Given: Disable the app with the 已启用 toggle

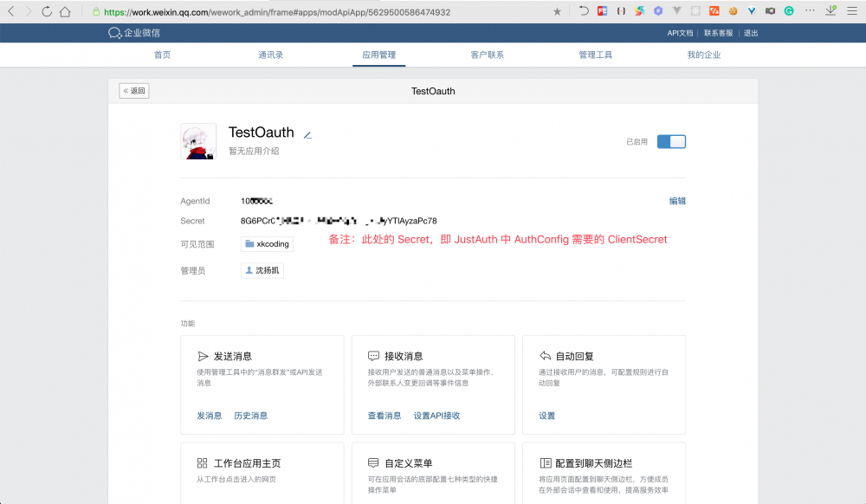Looking at the screenshot, I should tap(671, 140).
